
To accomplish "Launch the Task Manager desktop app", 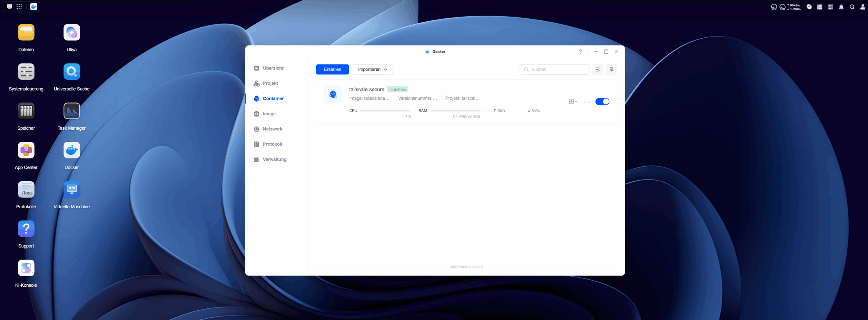I will (72, 111).
